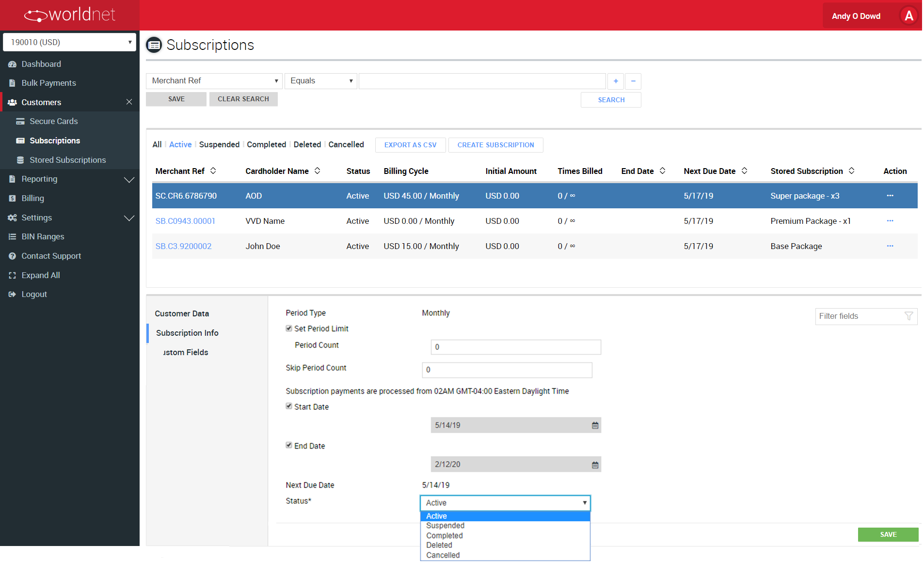
Task: Click the green SAVE button
Action: [888, 534]
